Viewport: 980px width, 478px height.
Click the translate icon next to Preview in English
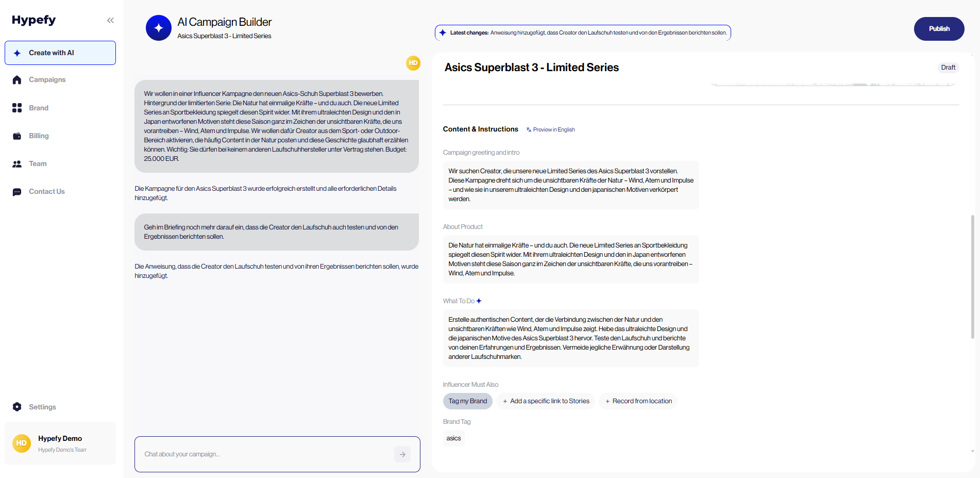pyautogui.click(x=529, y=130)
